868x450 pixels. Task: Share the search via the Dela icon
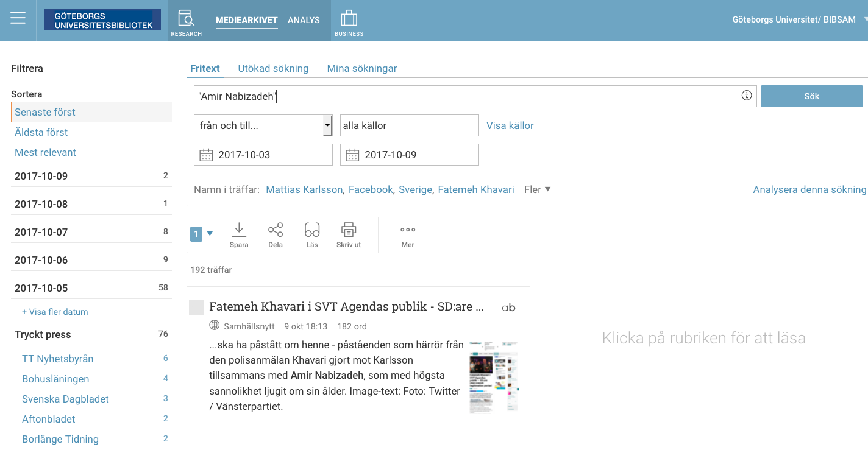tap(275, 234)
